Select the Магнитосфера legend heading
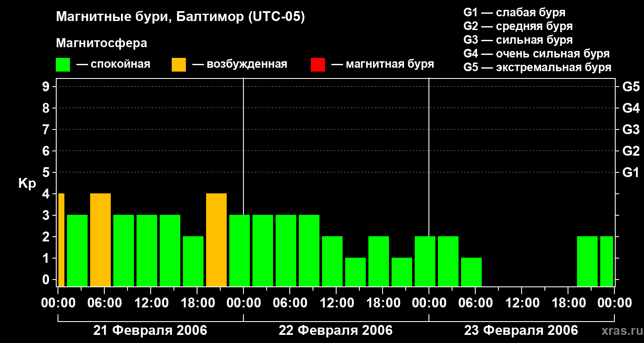The image size is (644, 343). [101, 43]
